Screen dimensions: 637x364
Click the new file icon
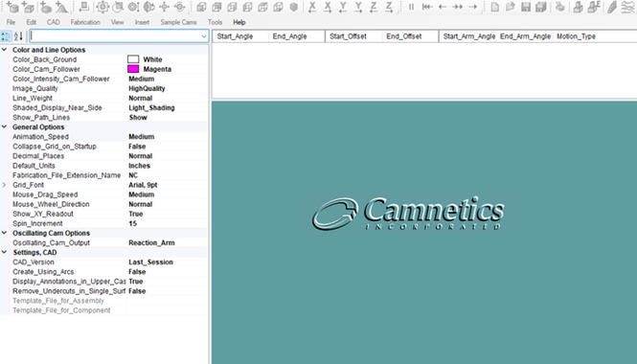495,7
